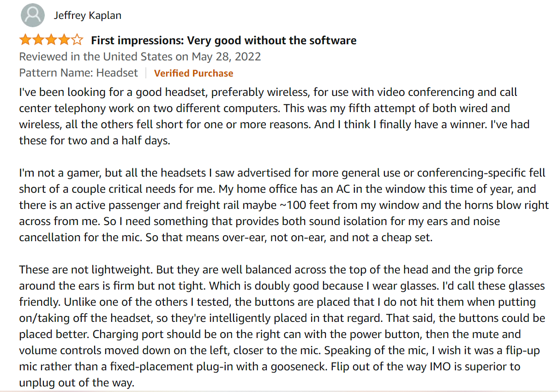Viewport: 558px width, 392px height.
Task: Click the second gold rating star
Action: tap(38, 40)
